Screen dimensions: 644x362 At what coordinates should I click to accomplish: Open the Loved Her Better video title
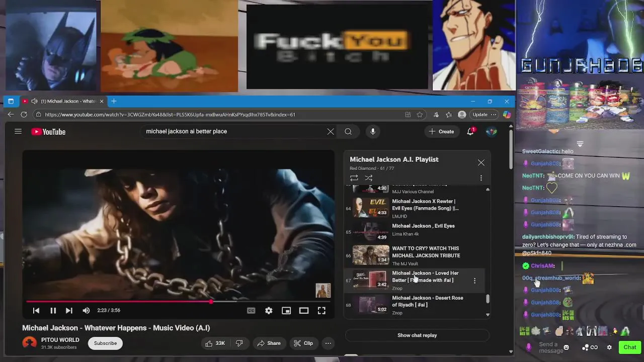425,277
